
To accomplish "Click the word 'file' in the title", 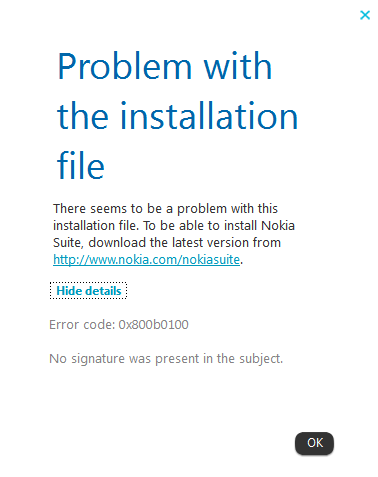I will [x=81, y=165].
